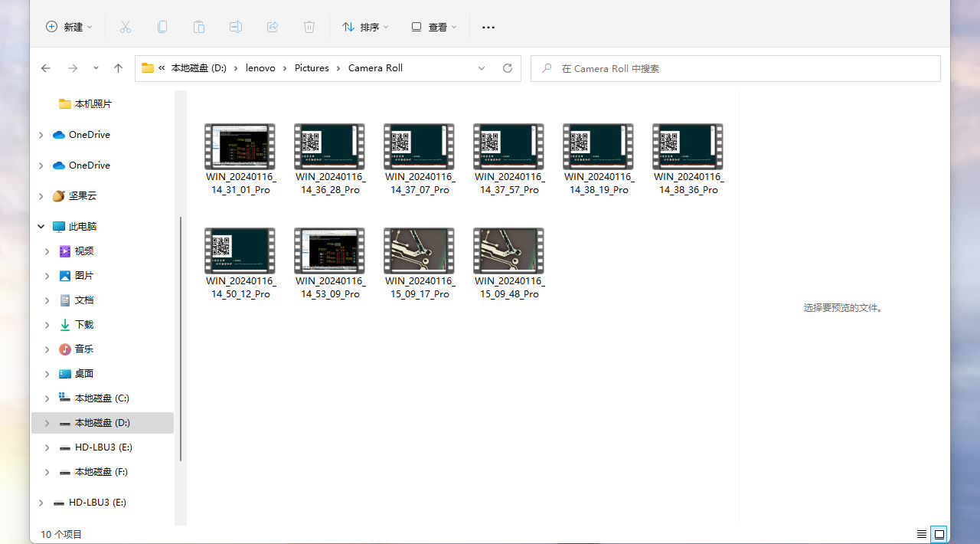Select 本地磁盘 (D:) in sidebar
The image size is (980, 544).
(103, 423)
